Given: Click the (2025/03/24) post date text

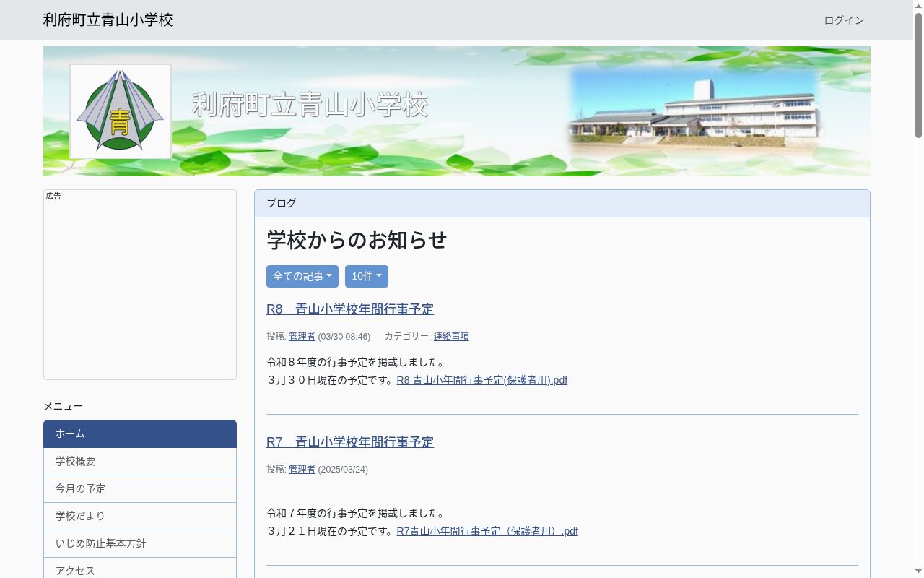Looking at the screenshot, I should pyautogui.click(x=343, y=470).
